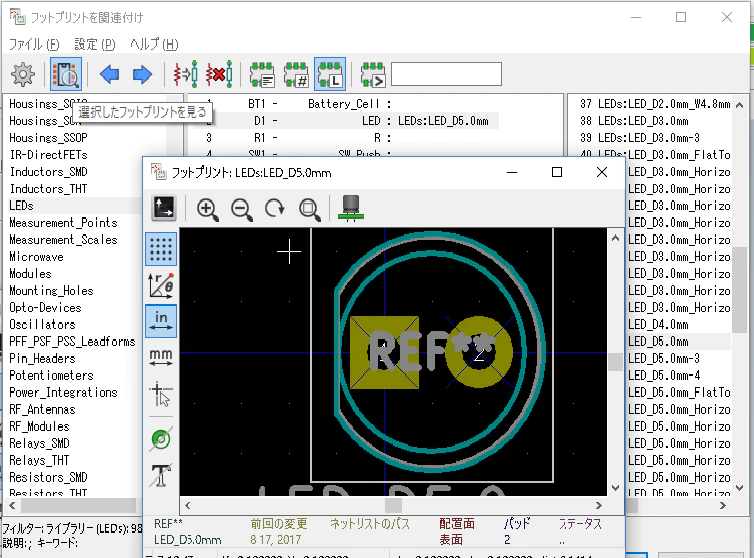
Task: Select Relays_SMD library
Action: [39, 444]
